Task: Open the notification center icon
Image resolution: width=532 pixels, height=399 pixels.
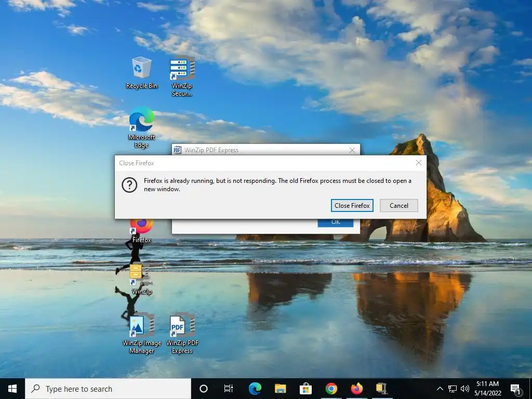Action: (515, 389)
